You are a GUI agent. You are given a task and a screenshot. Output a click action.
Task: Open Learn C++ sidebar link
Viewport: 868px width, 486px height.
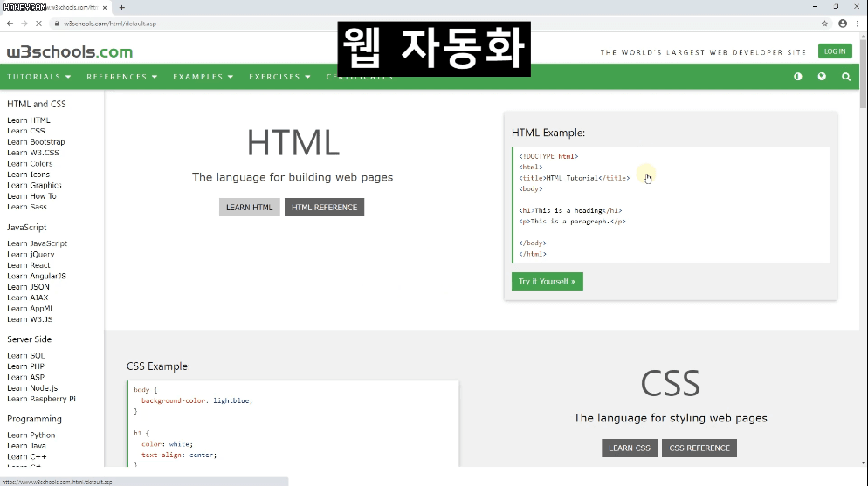point(26,456)
